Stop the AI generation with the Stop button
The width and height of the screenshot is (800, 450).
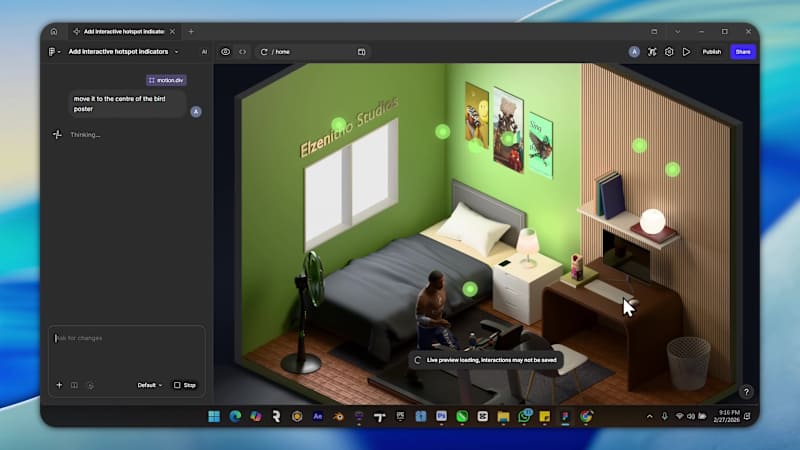pyautogui.click(x=185, y=385)
